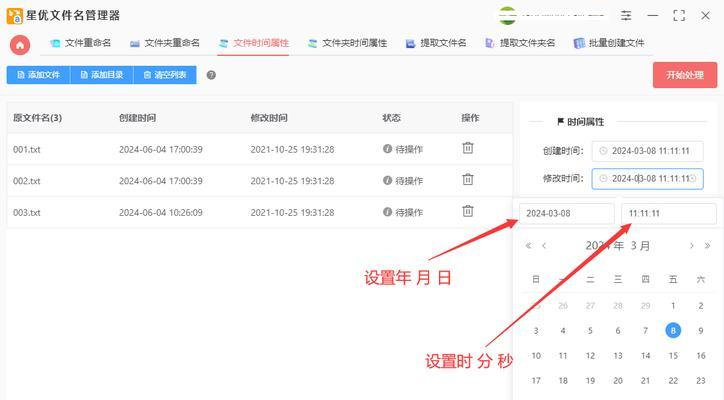
Task: Click the 清空列表 button
Action: click(165, 75)
